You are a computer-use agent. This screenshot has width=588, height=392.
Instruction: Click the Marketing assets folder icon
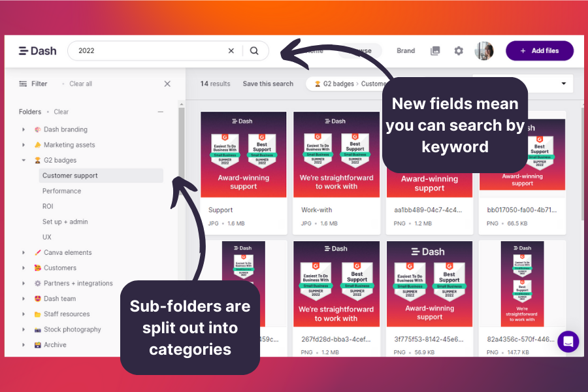click(37, 145)
